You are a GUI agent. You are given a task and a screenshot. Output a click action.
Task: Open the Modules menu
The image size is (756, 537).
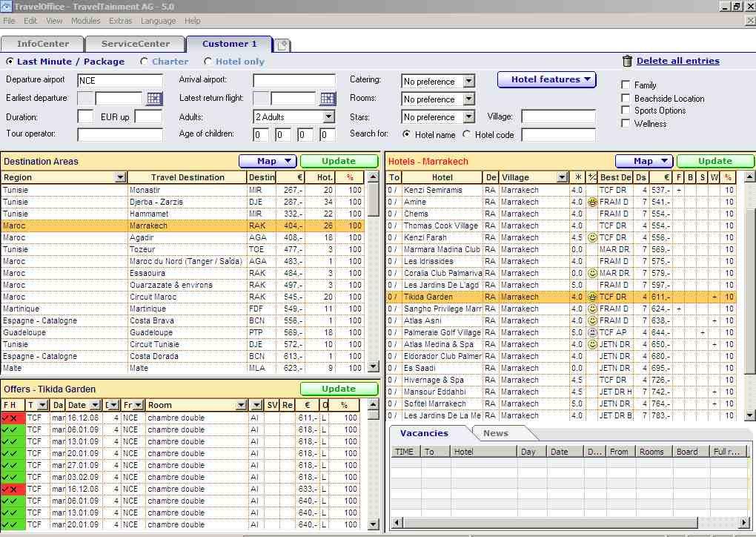[x=86, y=21]
